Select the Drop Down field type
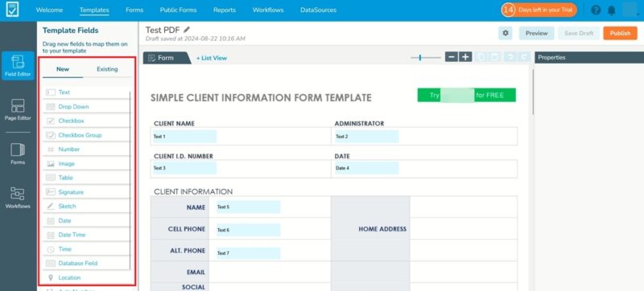644x291 pixels. coord(86,107)
